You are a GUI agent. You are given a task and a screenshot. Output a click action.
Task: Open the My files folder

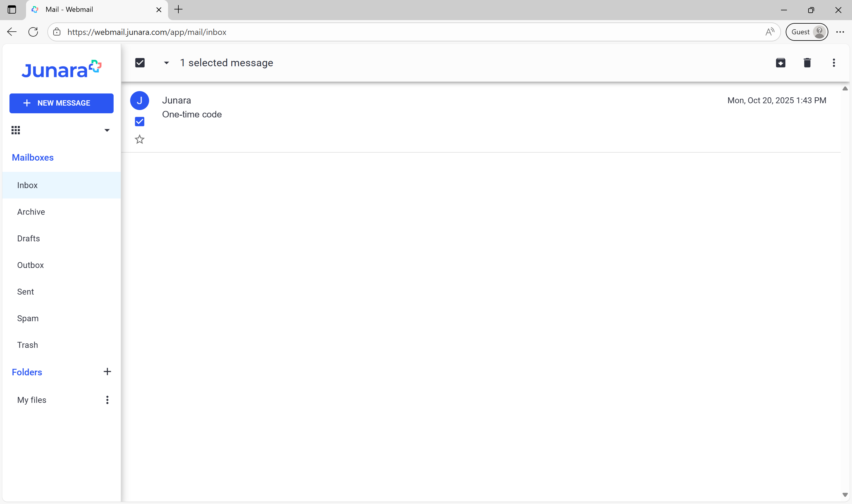point(32,400)
